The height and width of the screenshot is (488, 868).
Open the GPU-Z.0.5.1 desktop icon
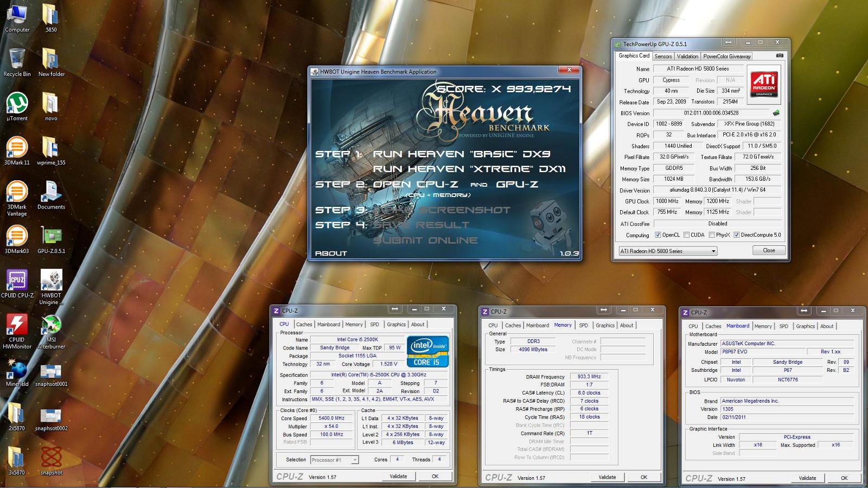(51, 240)
